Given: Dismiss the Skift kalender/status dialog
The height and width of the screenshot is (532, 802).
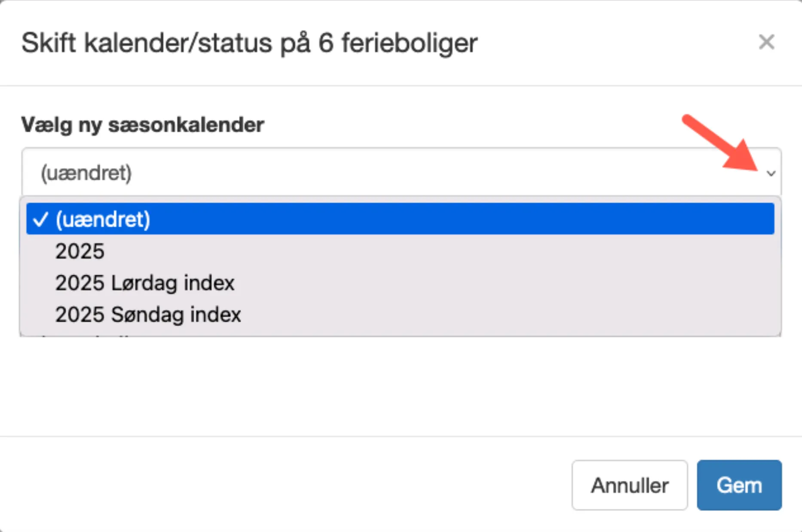Looking at the screenshot, I should click(766, 42).
